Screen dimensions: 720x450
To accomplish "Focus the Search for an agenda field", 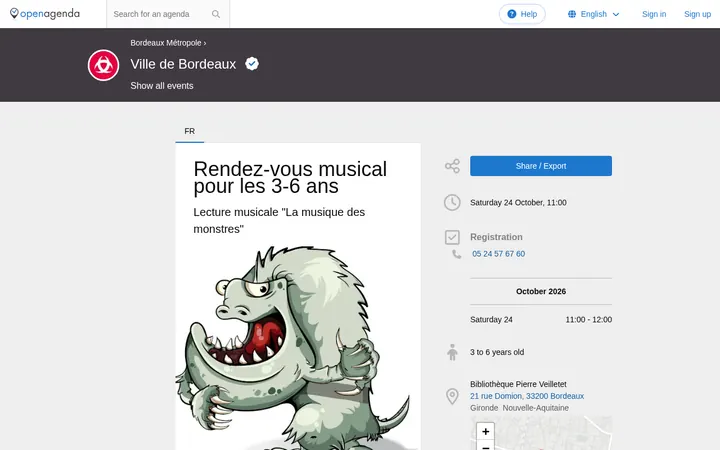I will click(161, 14).
